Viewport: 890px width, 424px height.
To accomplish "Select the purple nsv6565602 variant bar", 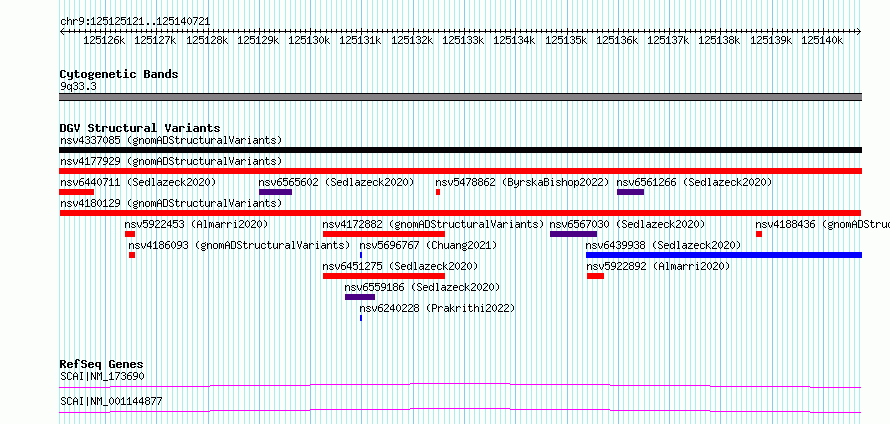I will 275,192.
